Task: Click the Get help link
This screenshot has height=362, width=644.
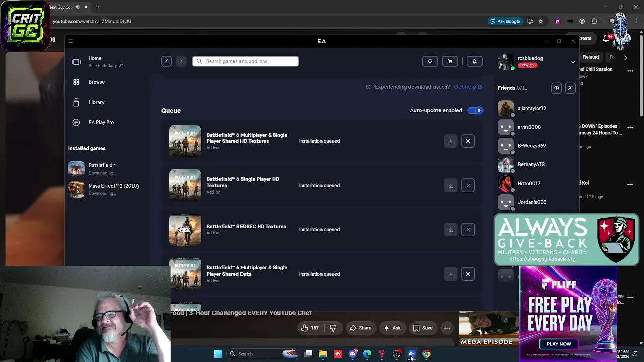Action: (468, 87)
